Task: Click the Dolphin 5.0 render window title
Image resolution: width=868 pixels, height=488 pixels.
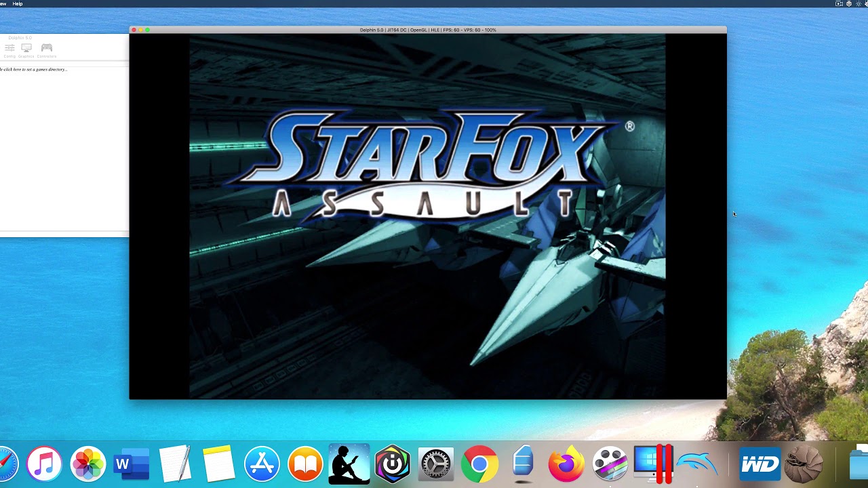Action: click(x=428, y=30)
